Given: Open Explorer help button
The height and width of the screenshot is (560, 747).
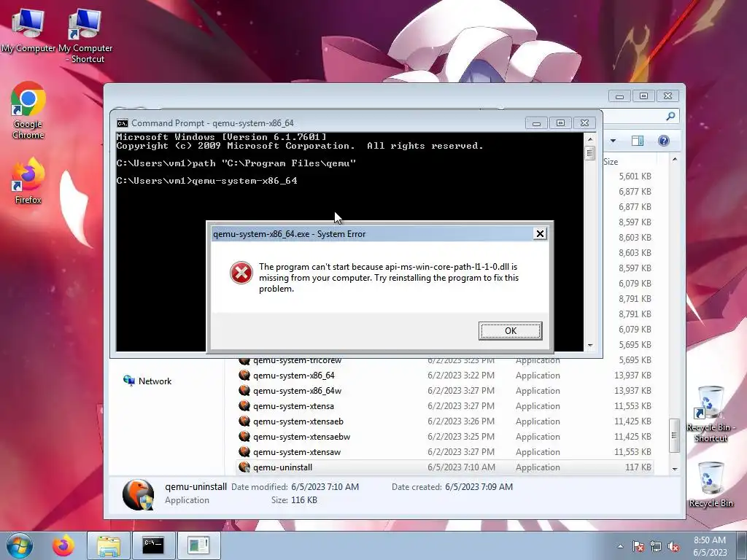Looking at the screenshot, I should click(x=664, y=141).
